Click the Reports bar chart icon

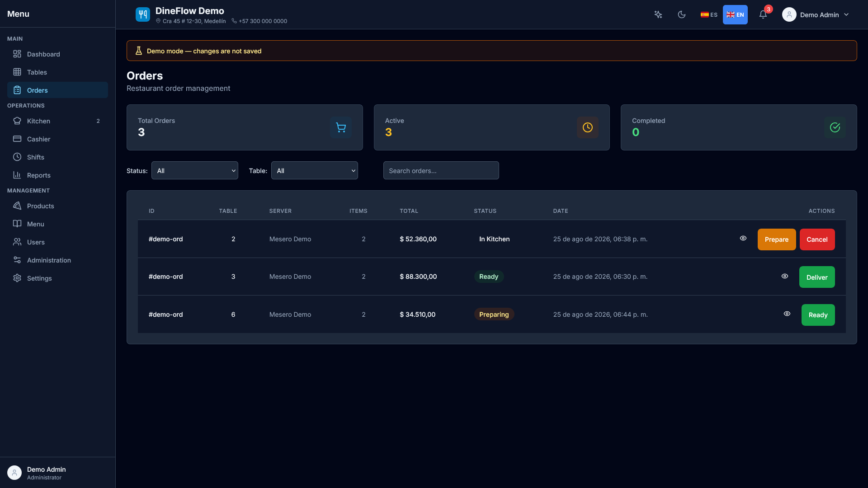point(17,175)
